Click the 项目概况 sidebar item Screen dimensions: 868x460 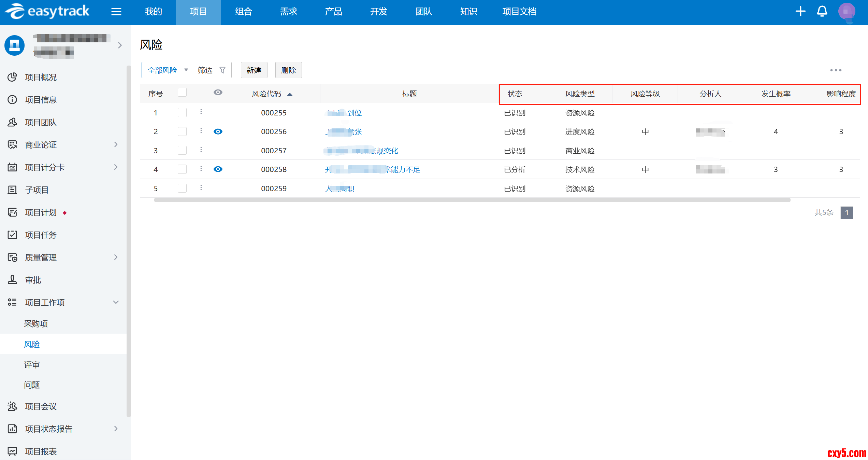coord(41,77)
